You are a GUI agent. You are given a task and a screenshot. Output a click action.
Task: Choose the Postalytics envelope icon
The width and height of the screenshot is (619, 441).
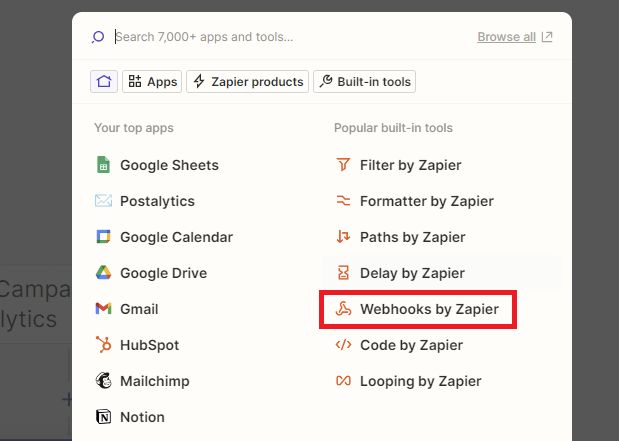point(103,201)
